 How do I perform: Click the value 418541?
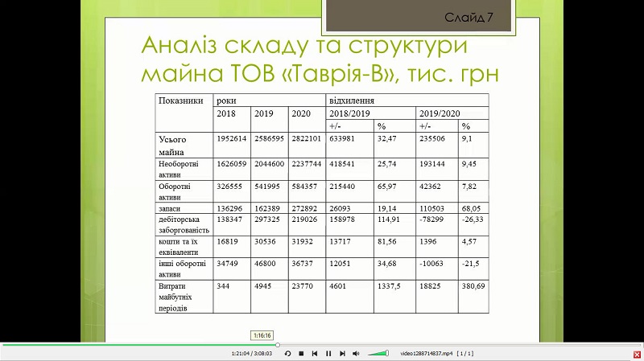[342, 164]
